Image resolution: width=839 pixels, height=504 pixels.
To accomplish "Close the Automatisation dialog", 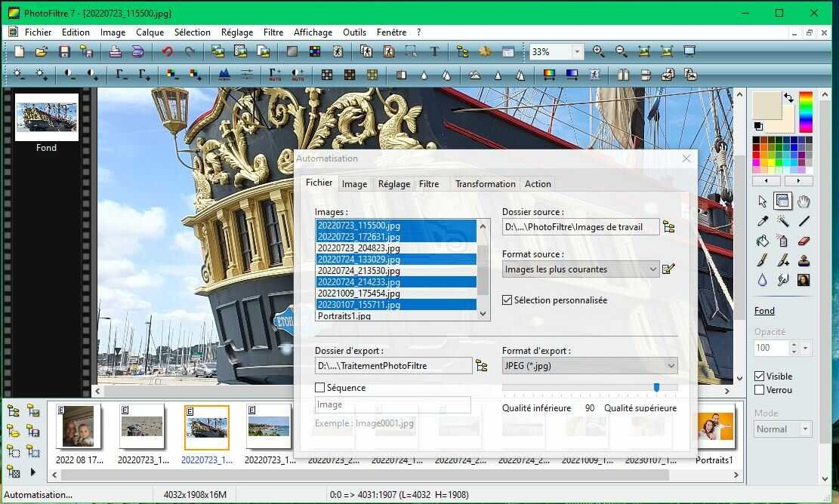I will (686, 158).
